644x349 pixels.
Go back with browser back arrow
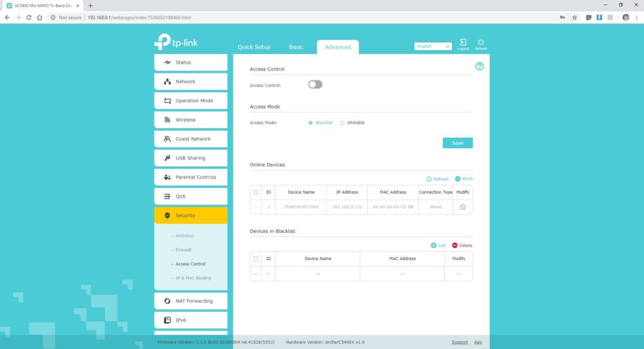point(7,17)
